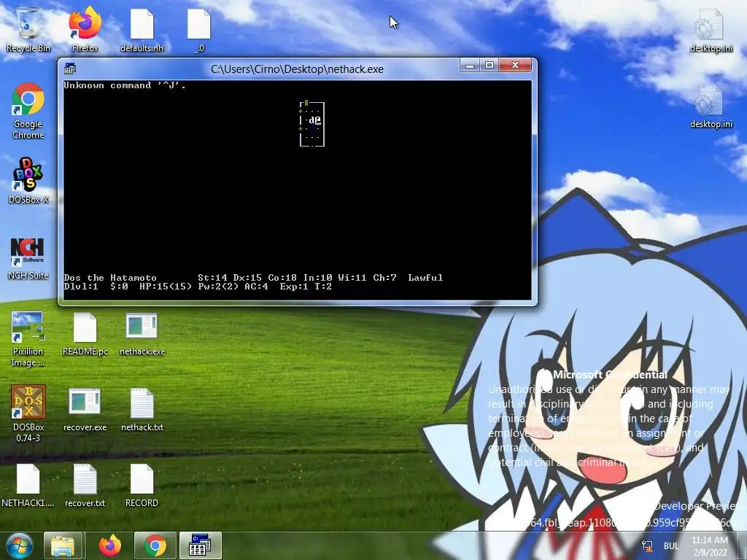The image size is (747, 560).
Task: Select the defaults.nh file icon
Action: (x=142, y=29)
